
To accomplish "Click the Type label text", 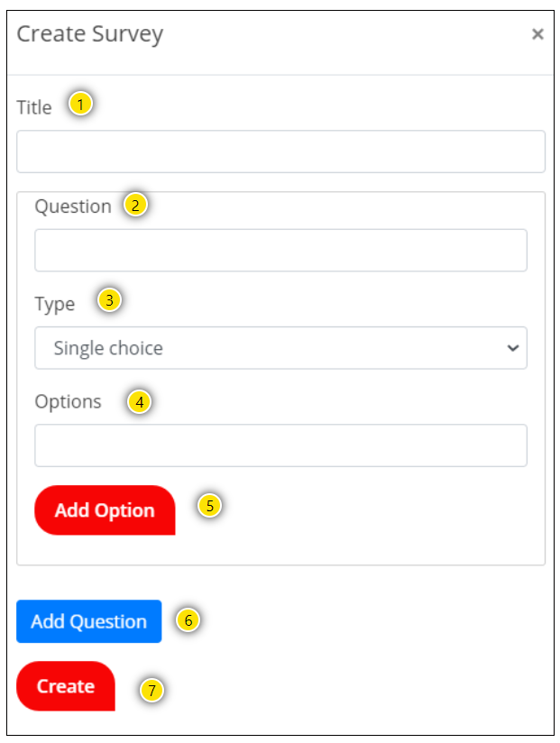I will click(x=55, y=304).
